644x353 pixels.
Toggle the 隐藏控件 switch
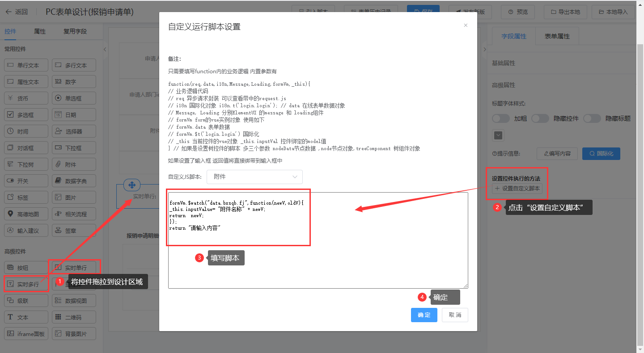(x=540, y=118)
